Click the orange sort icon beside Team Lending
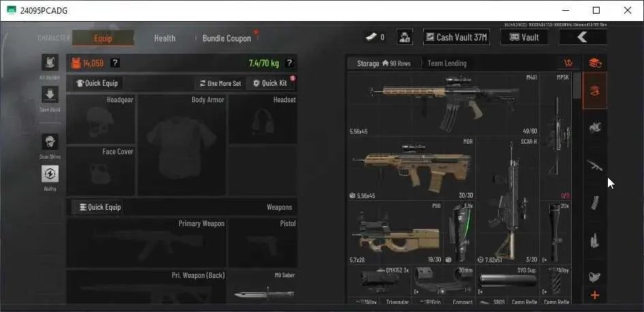This screenshot has width=644, height=312. point(568,63)
